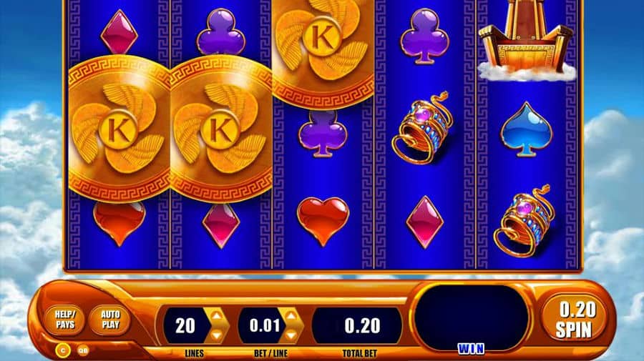Click the red heart on third reel
This screenshot has height=361, width=644.
tap(323, 221)
